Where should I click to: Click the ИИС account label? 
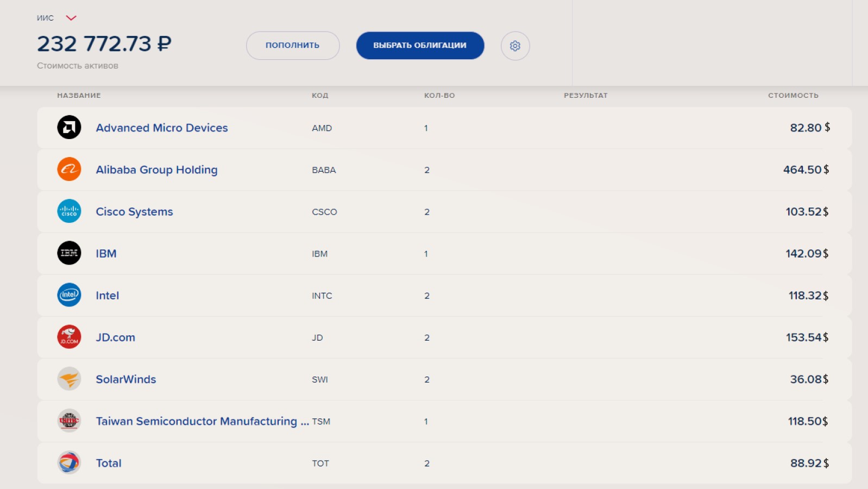46,18
